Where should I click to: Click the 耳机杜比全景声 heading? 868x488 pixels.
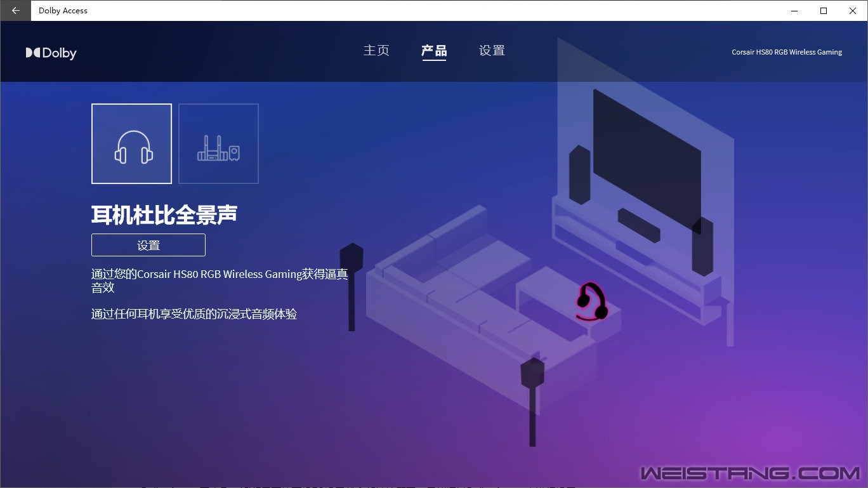164,214
